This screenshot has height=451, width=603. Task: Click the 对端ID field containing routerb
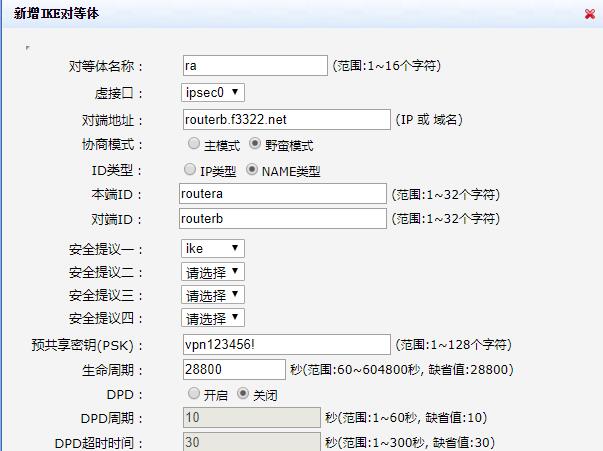tap(283, 218)
